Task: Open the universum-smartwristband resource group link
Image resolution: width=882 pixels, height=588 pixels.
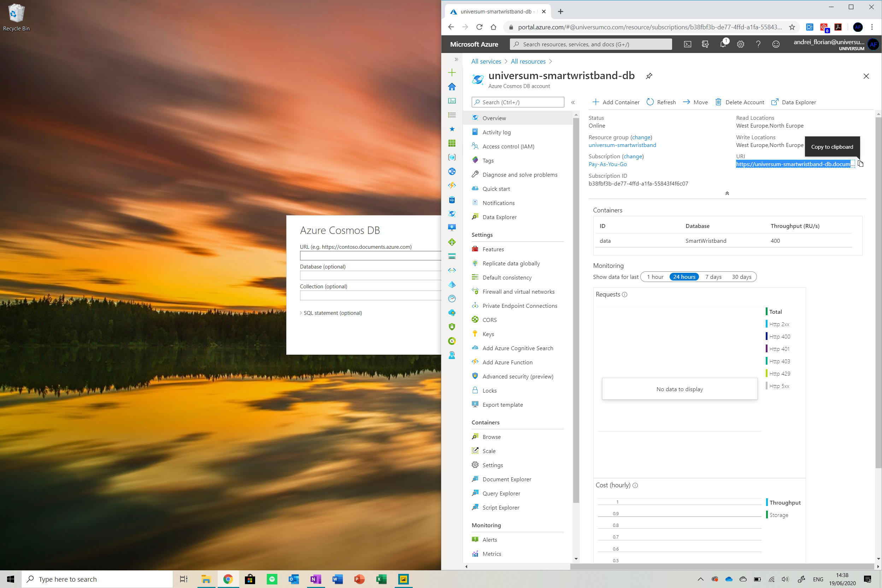Action: pyautogui.click(x=622, y=145)
